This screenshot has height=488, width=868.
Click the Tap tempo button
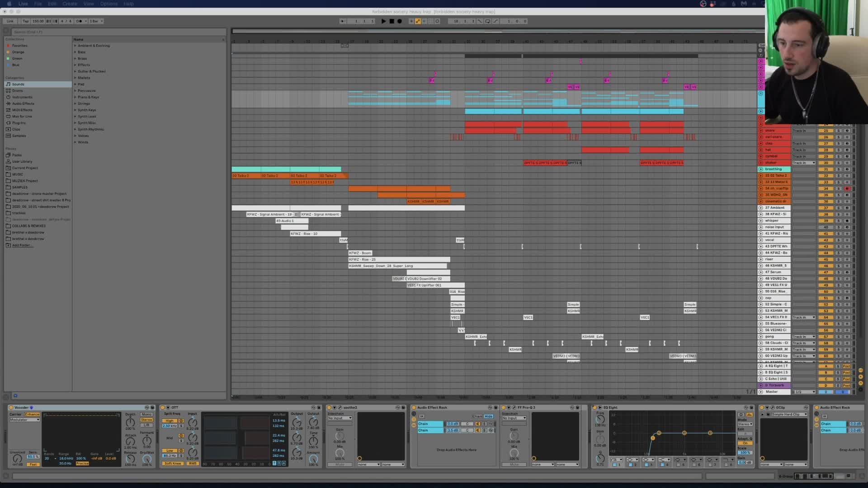(x=25, y=21)
